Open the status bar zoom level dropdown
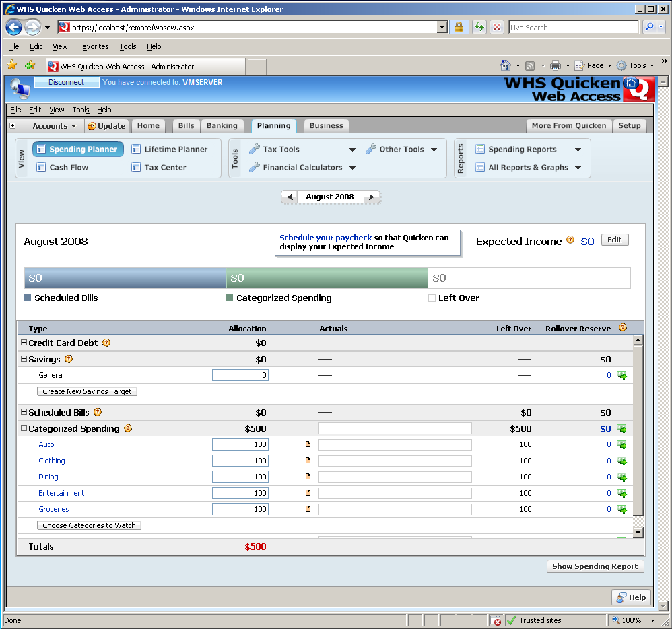 coord(652,620)
